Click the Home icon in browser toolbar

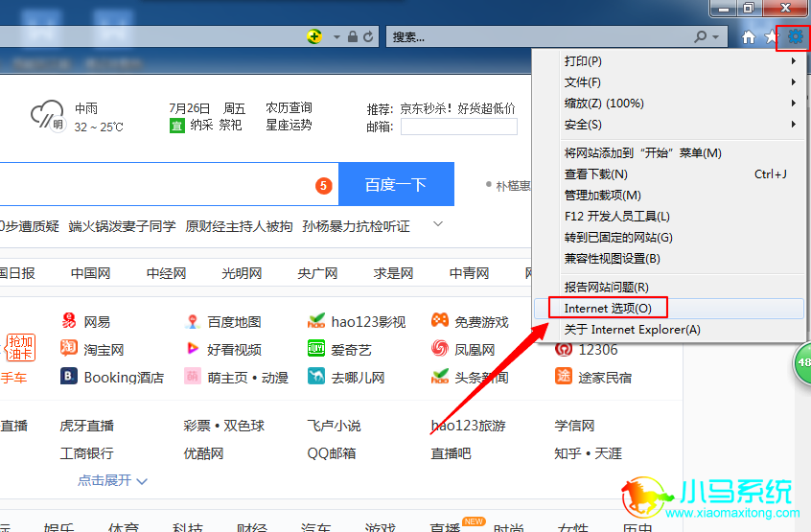coord(749,37)
